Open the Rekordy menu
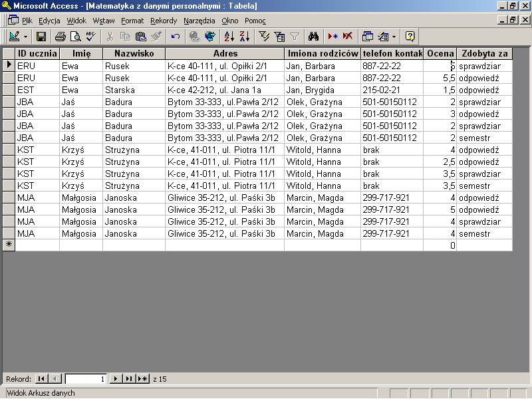The width and height of the screenshot is (532, 399). [164, 21]
